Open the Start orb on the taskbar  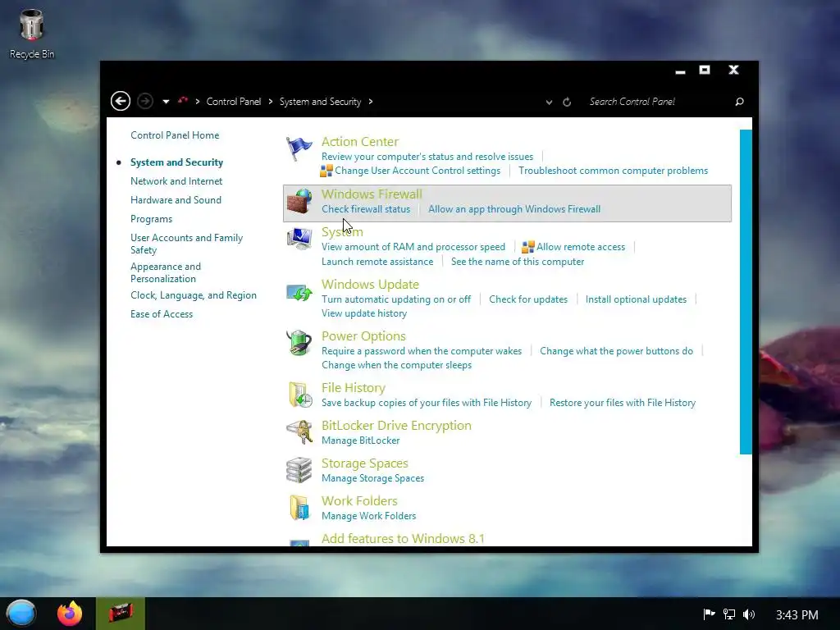tap(21, 614)
